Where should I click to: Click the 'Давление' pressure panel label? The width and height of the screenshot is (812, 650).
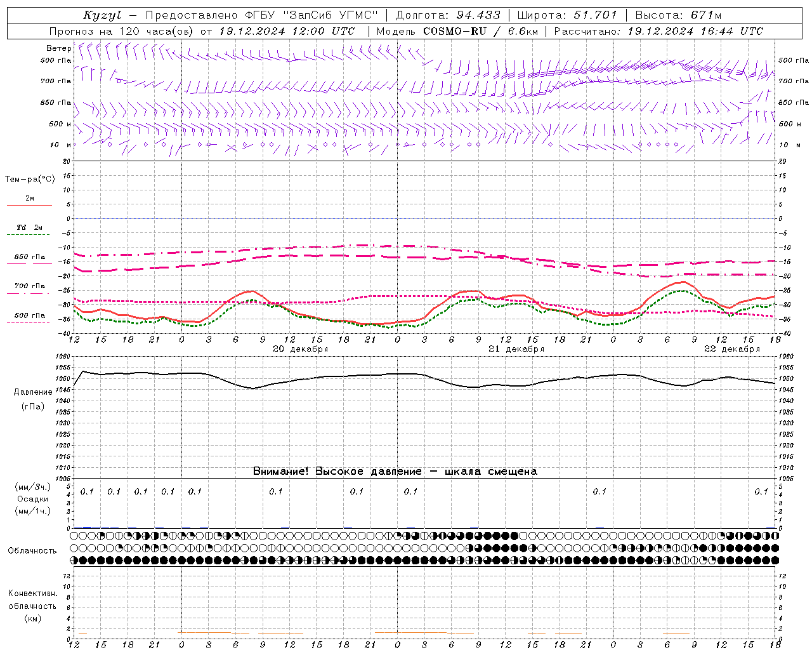tap(33, 392)
